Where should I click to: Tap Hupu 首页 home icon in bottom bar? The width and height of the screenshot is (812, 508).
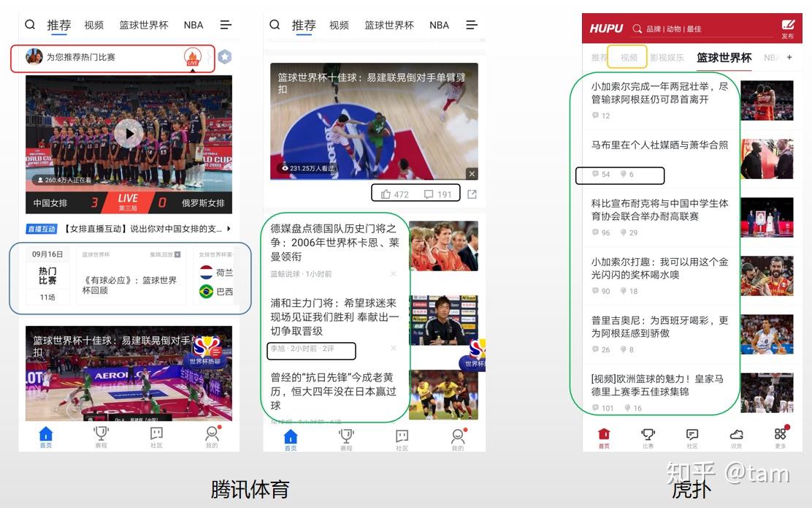click(x=604, y=438)
